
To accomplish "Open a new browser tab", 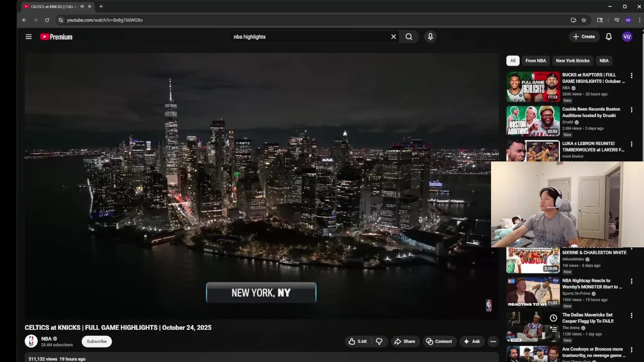I will pos(101,7).
